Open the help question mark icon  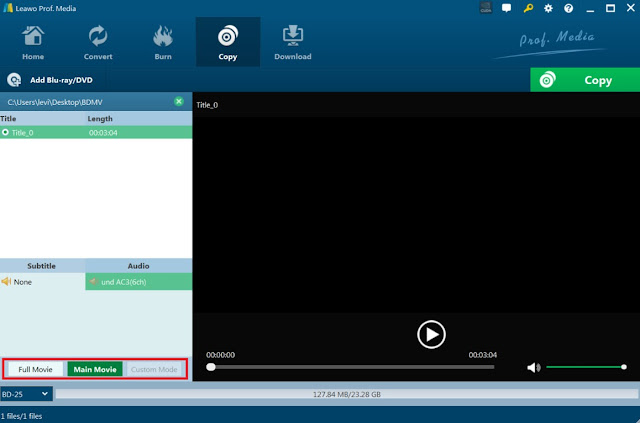click(x=569, y=8)
